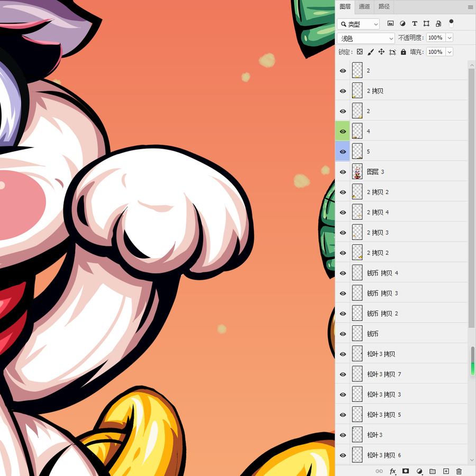Open the Layers panel options menu
This screenshot has width=476, height=476.
tap(470, 7)
